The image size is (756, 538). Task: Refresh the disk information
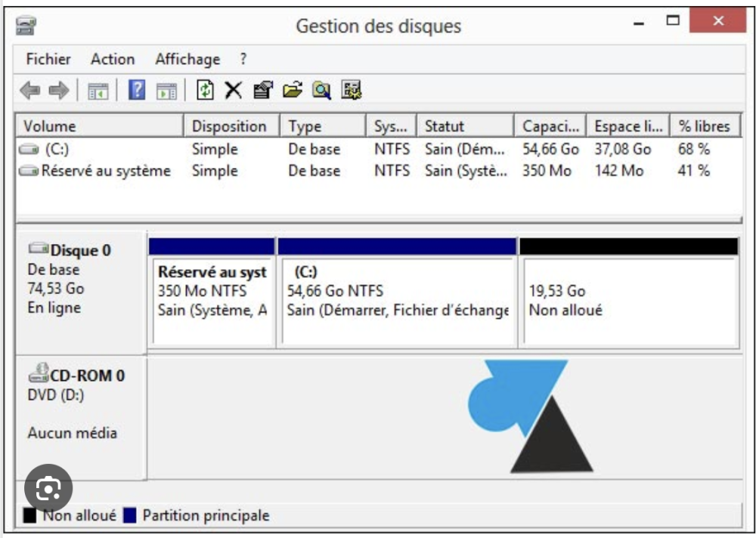point(206,89)
